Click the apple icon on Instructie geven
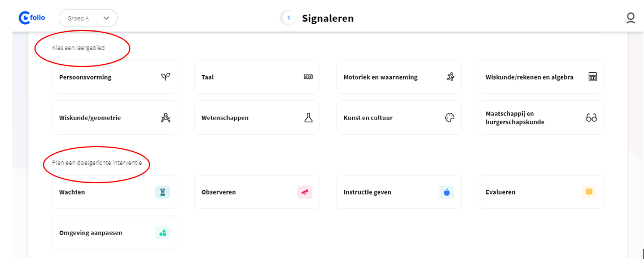 447,192
